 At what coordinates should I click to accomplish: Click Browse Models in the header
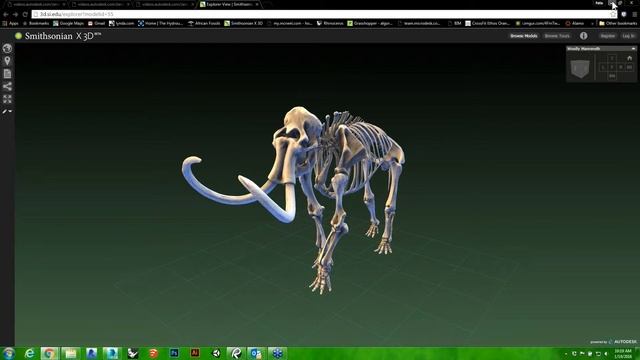[x=524, y=36]
